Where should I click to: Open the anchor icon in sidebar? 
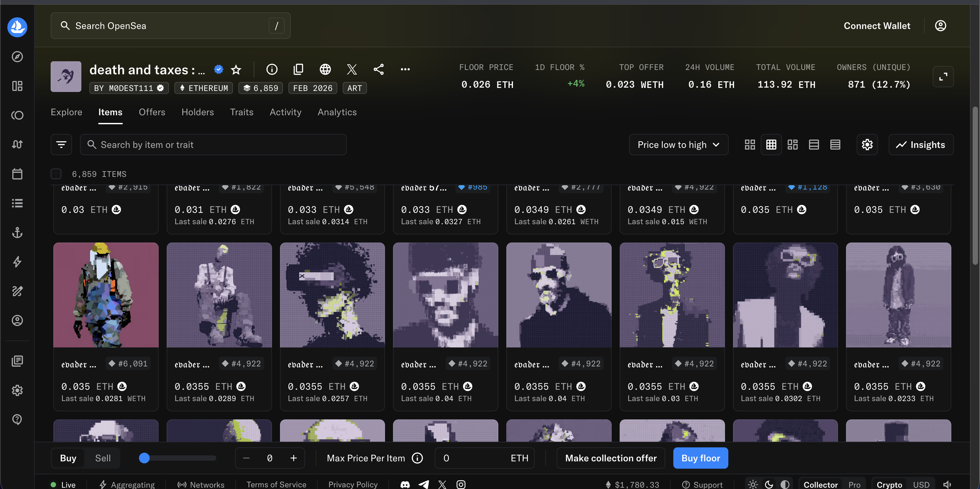17,232
